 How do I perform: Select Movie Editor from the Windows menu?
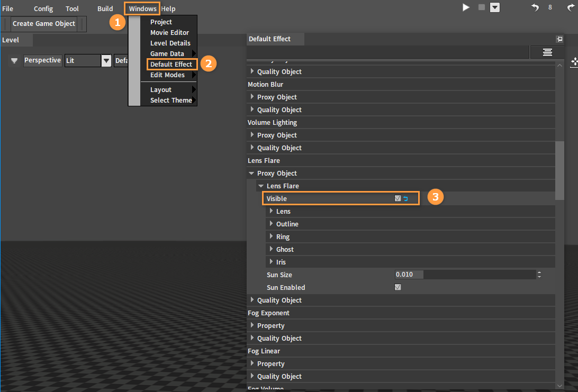168,33
